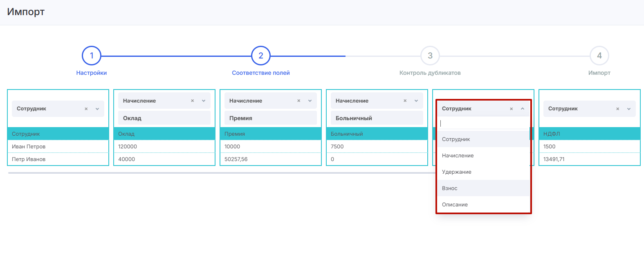Go to step 1 Настройки
644x280 pixels.
[92, 56]
